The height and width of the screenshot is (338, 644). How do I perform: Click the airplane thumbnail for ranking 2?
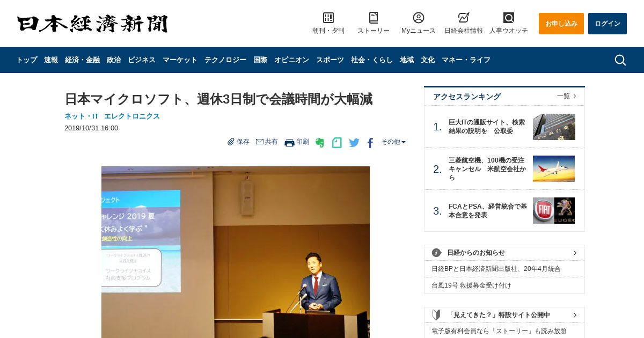tap(554, 169)
